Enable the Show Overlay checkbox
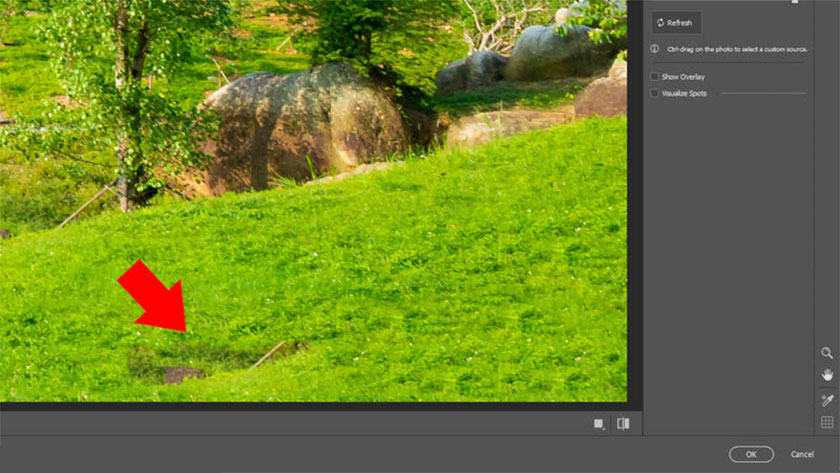The width and height of the screenshot is (840, 473). [654, 77]
